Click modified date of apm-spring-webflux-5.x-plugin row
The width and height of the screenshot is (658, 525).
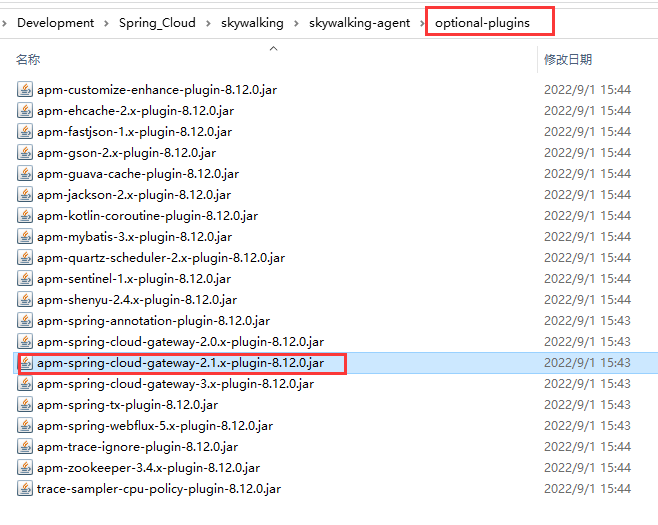[587, 426]
